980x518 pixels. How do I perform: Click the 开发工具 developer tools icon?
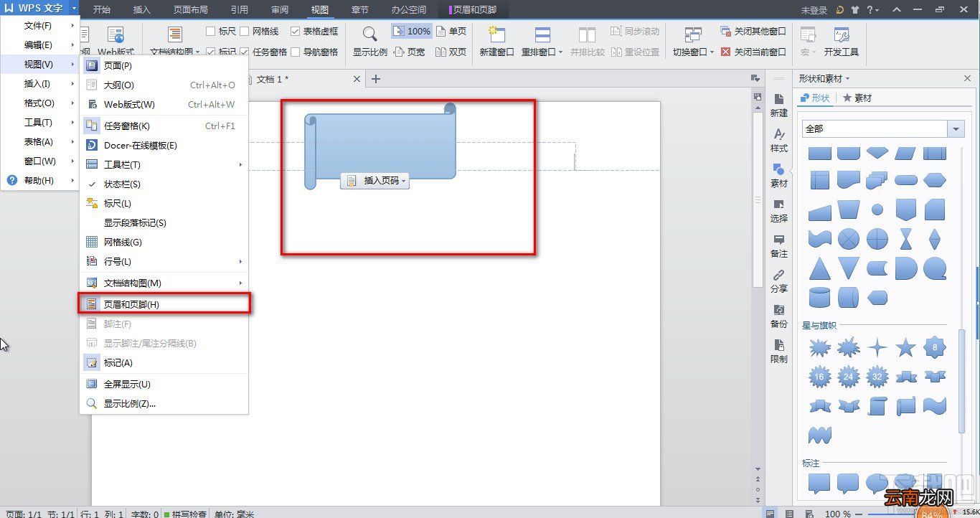(842, 34)
